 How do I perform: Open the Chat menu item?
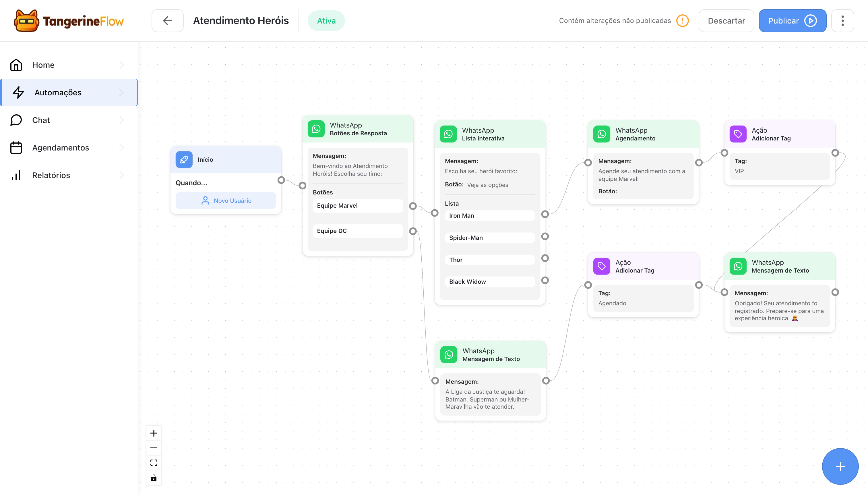pyautogui.click(x=69, y=120)
